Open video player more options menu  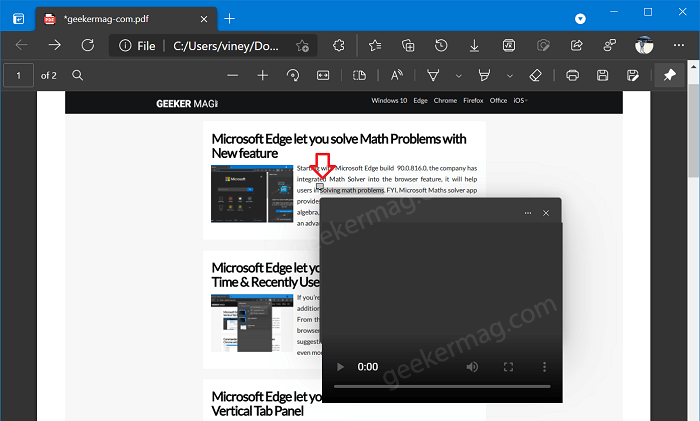click(544, 367)
